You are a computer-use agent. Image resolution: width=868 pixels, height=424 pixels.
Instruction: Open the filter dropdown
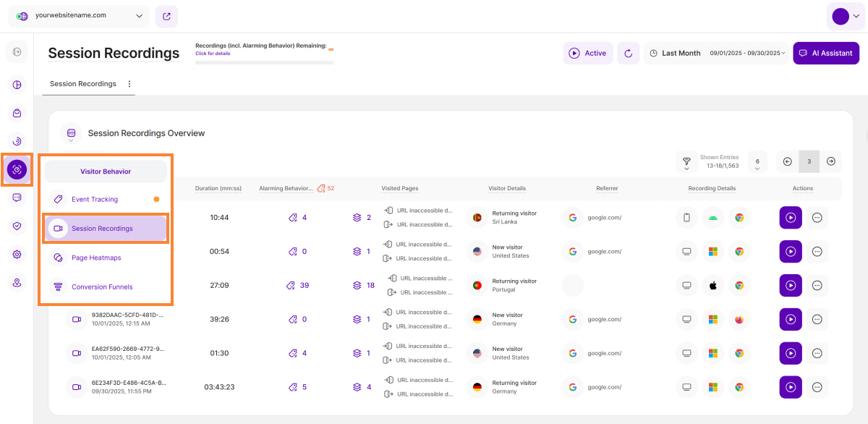tap(686, 161)
